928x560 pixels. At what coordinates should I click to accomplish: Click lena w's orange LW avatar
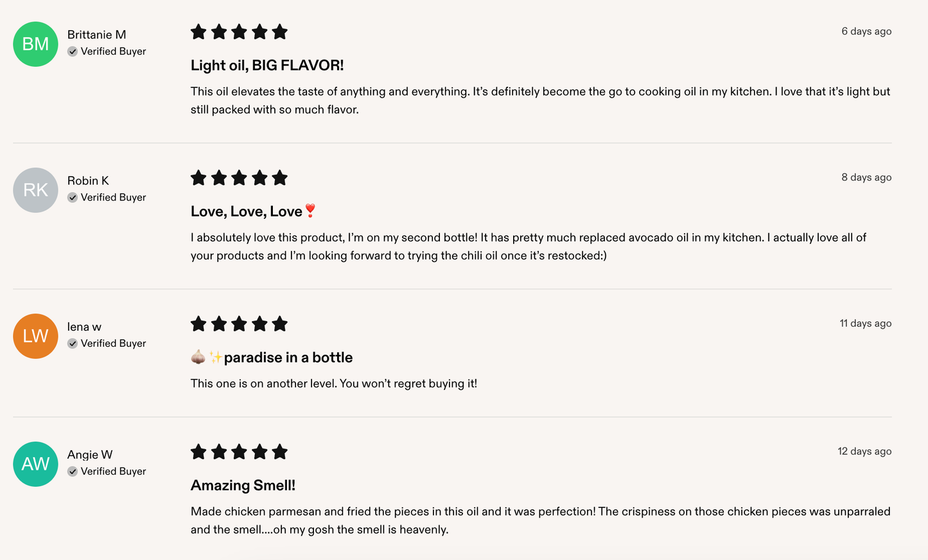(x=35, y=336)
